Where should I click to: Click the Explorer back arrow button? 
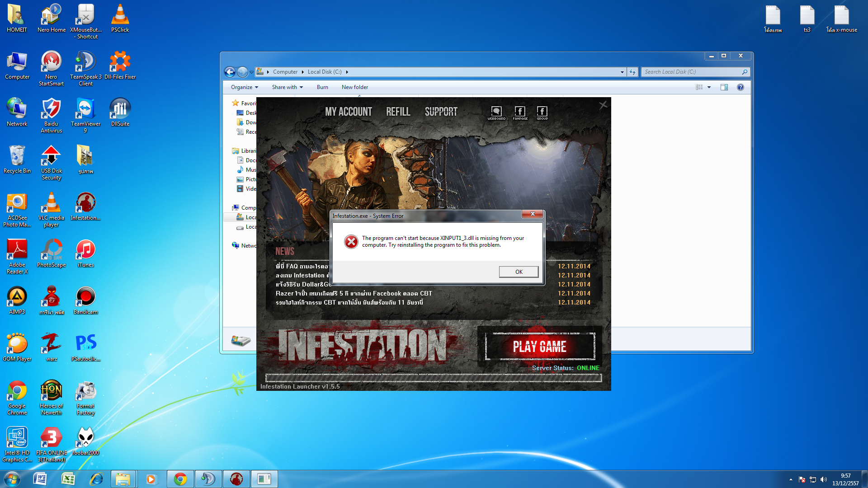click(x=230, y=72)
